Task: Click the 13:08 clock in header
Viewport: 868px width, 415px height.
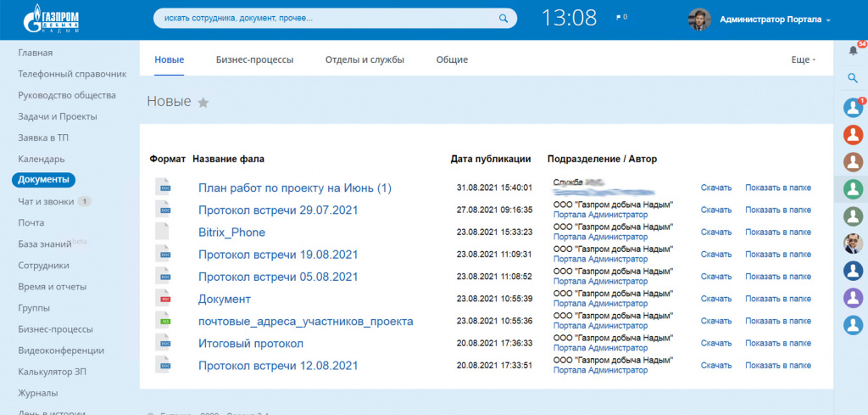Action: (569, 19)
